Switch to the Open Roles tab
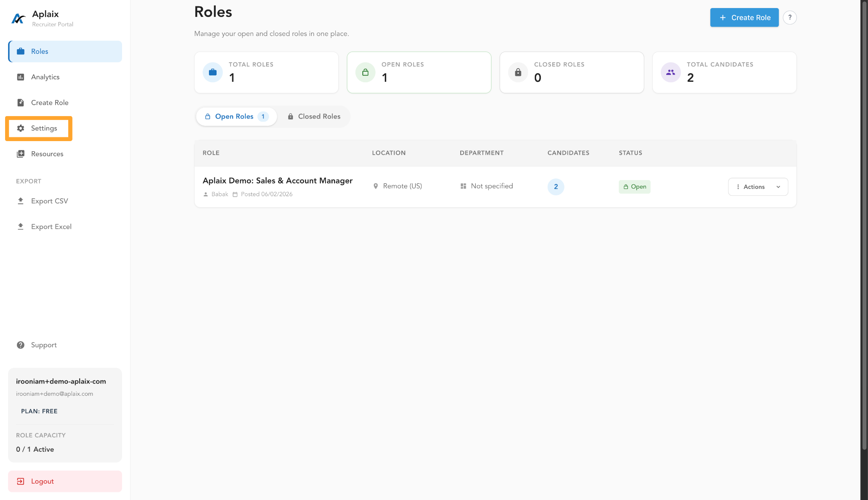This screenshot has width=868, height=500. (236, 117)
